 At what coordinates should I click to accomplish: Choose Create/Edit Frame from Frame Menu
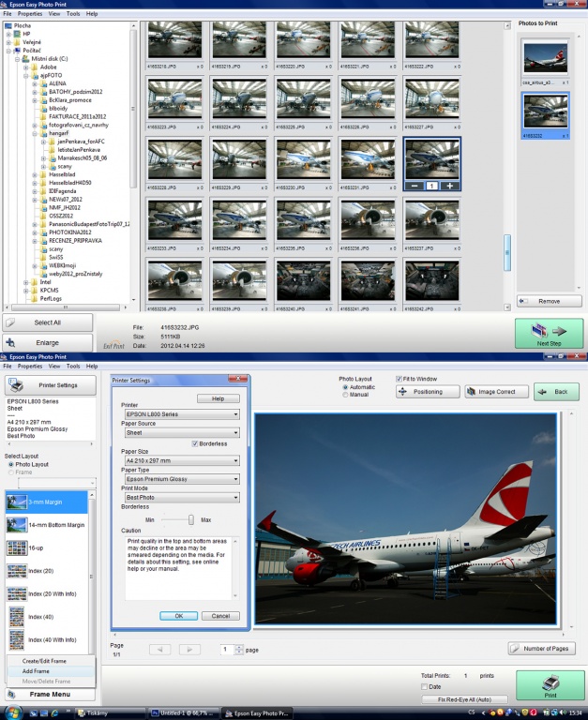44,661
